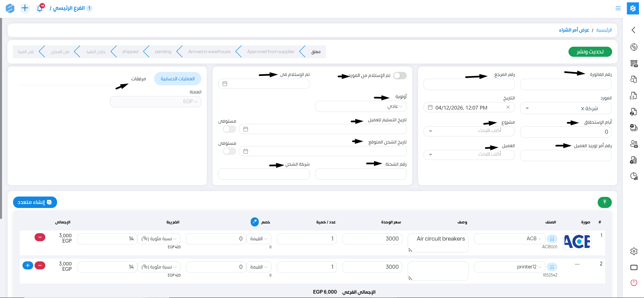Image resolution: width=644 pixels, height=298 pixels.
Task: Click the blue discount edit icon
Action: [x=255, y=222]
